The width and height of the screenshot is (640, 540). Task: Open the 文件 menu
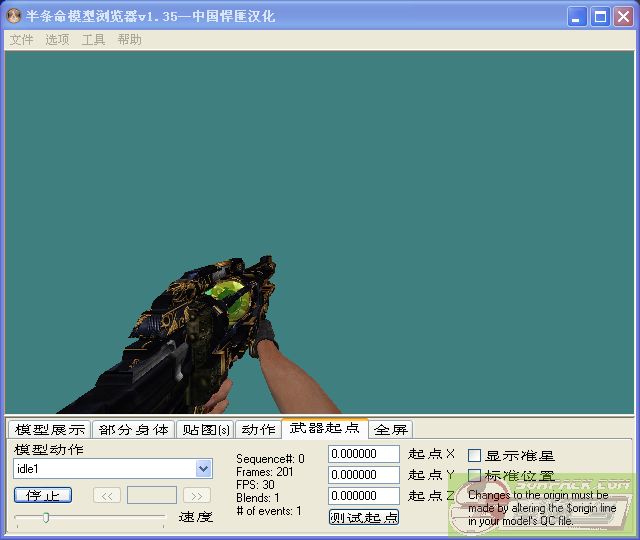[21, 40]
